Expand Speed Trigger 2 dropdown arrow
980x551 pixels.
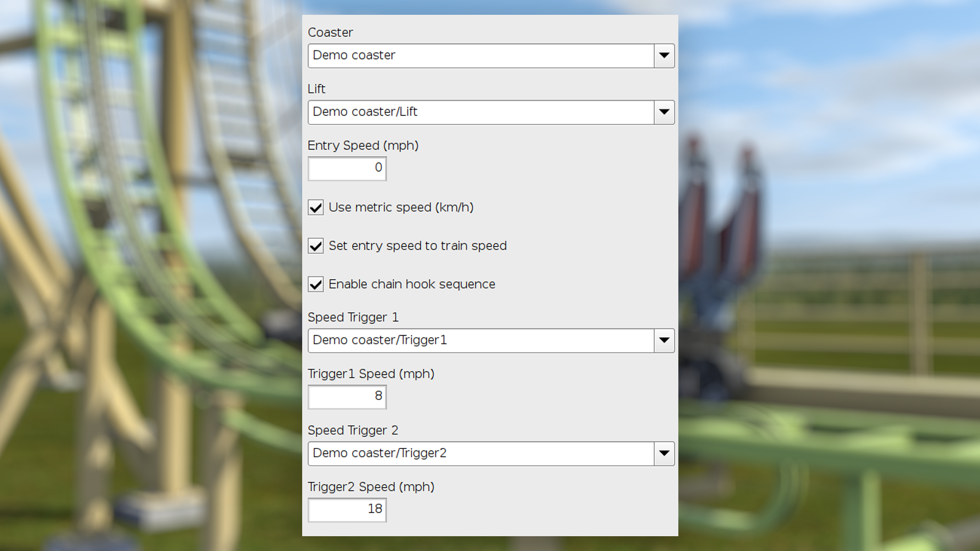664,454
